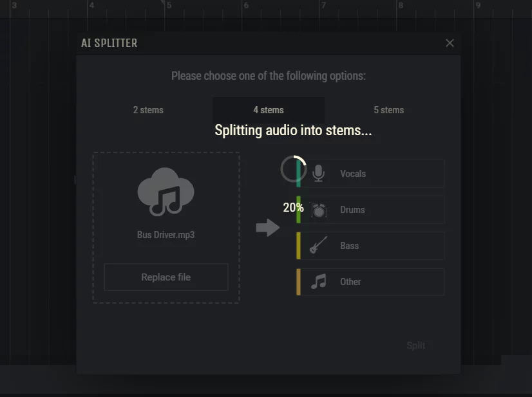Click the cloud music upload icon
This screenshot has width=532, height=397.
[166, 191]
